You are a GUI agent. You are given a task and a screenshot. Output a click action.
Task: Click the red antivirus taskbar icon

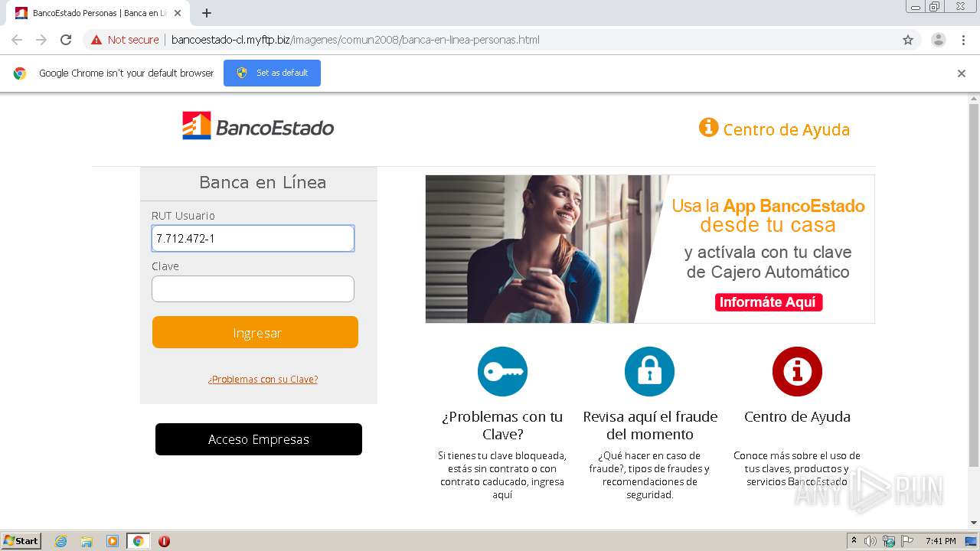tap(164, 541)
